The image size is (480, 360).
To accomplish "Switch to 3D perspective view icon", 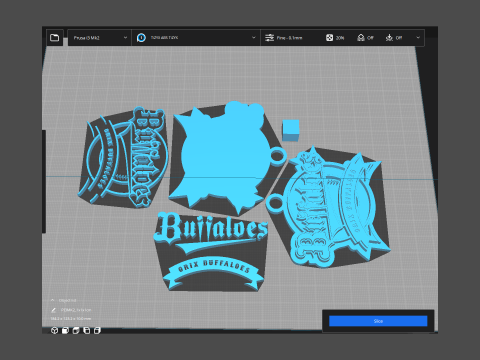I will tap(54, 330).
